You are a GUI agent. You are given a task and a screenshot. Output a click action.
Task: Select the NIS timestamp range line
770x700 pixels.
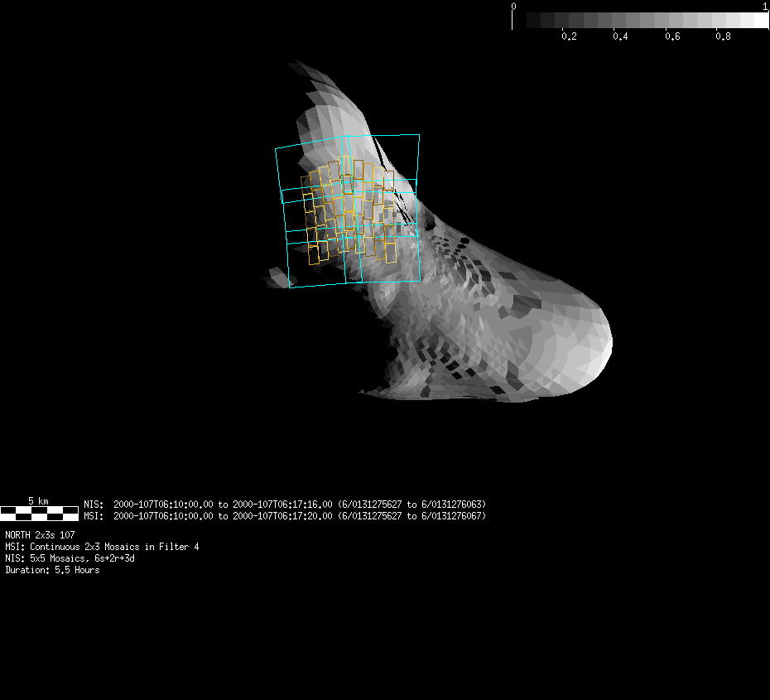[285, 504]
